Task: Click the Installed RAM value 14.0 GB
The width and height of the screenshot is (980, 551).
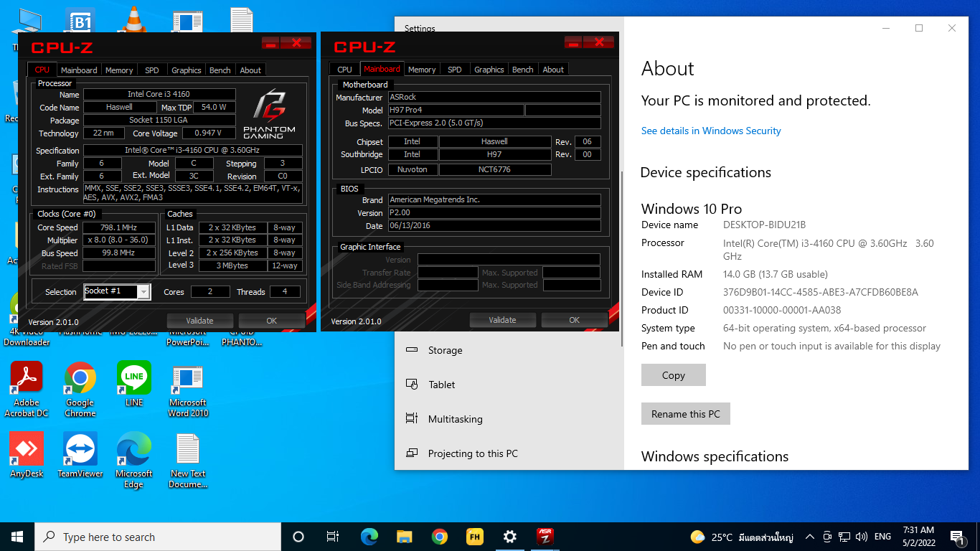Action: point(776,274)
